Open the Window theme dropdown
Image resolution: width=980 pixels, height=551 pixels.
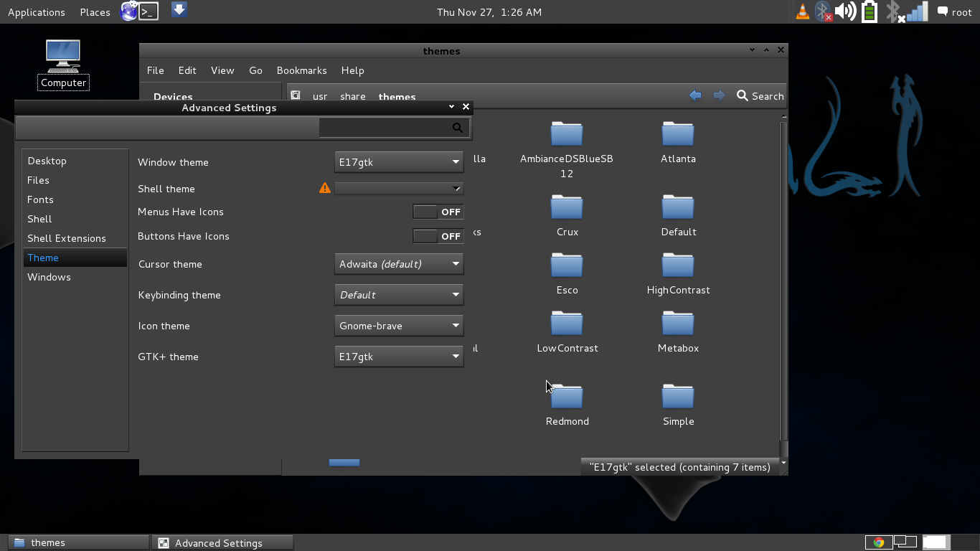(x=399, y=162)
